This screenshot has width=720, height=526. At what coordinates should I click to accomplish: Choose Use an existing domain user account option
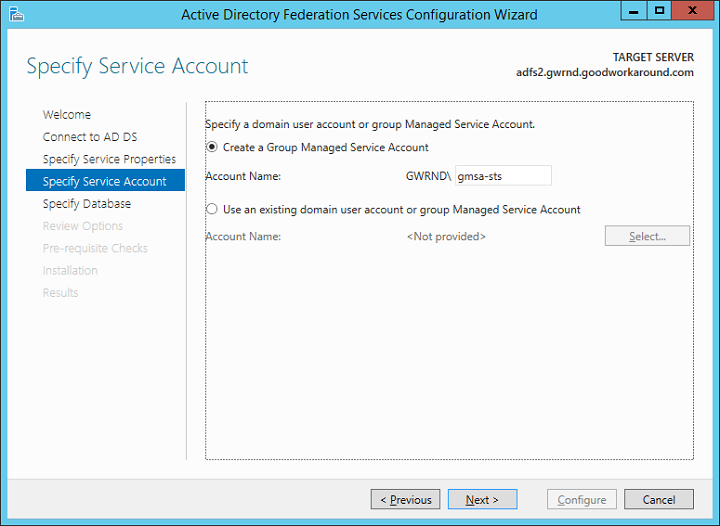[x=211, y=210]
